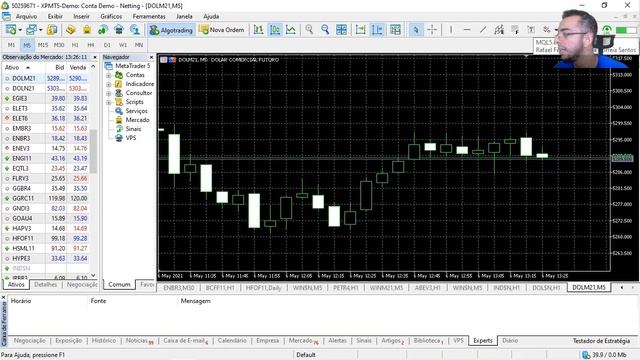Open the Inserir menu
Viewport: 640px width, 360px height.
pyautogui.click(x=81, y=16)
